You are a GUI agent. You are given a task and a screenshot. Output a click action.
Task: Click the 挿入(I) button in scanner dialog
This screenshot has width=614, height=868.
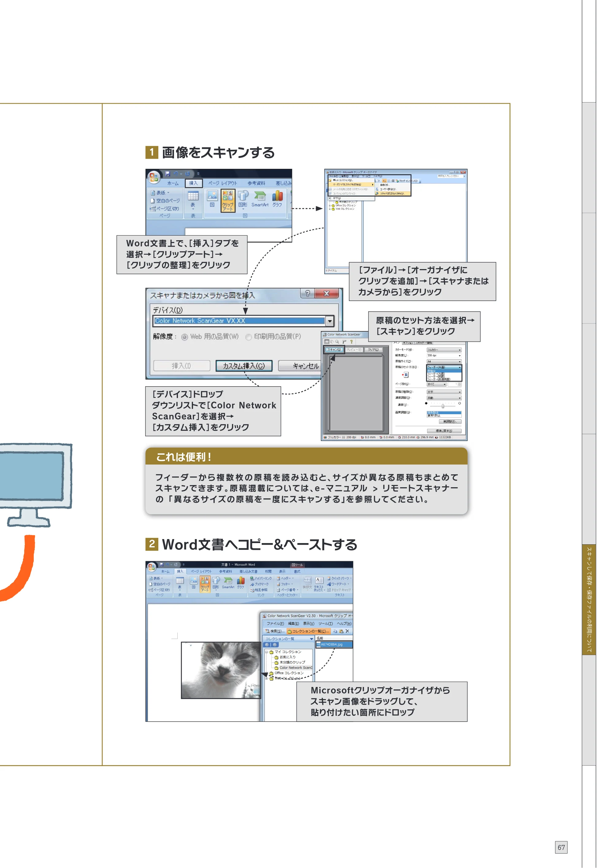pyautogui.click(x=181, y=365)
